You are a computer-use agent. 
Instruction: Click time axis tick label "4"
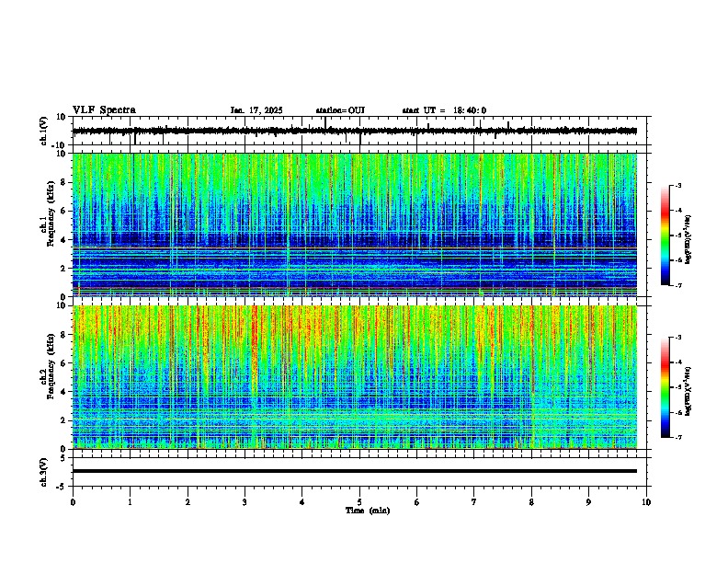(x=302, y=502)
